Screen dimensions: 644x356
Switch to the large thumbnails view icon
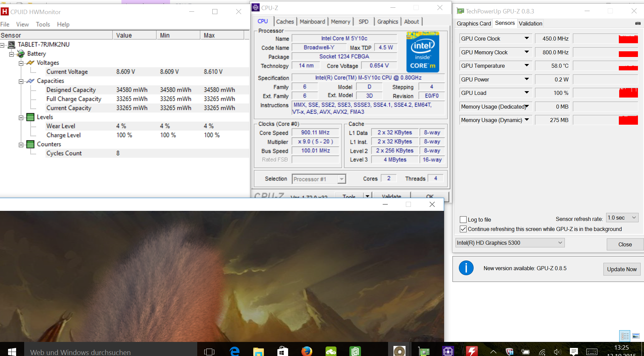pos(636,336)
